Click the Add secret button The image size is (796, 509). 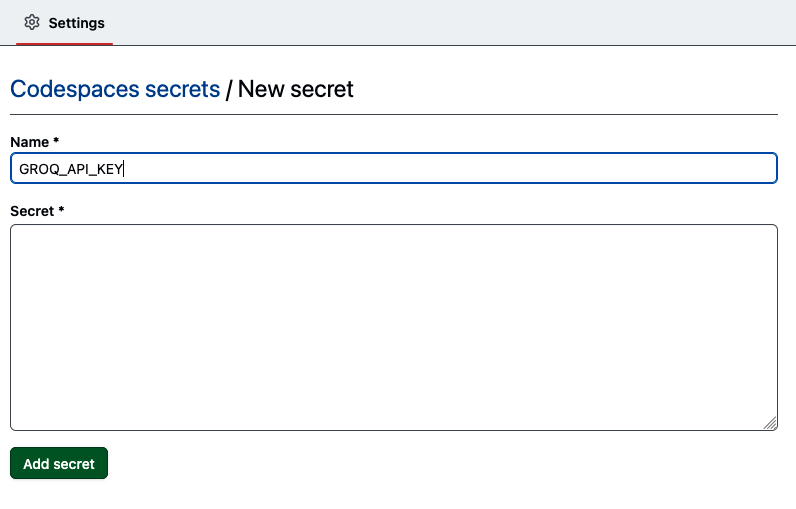pyautogui.click(x=59, y=463)
